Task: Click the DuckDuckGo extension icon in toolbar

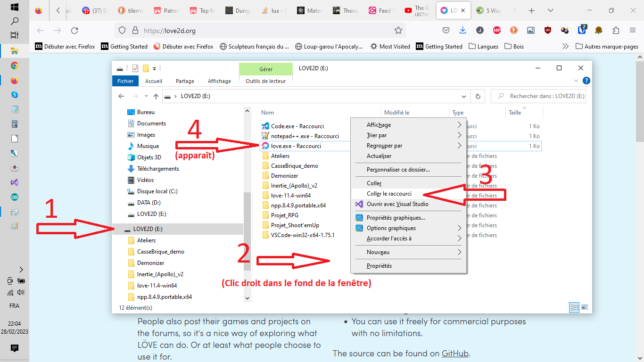Action: (x=514, y=31)
